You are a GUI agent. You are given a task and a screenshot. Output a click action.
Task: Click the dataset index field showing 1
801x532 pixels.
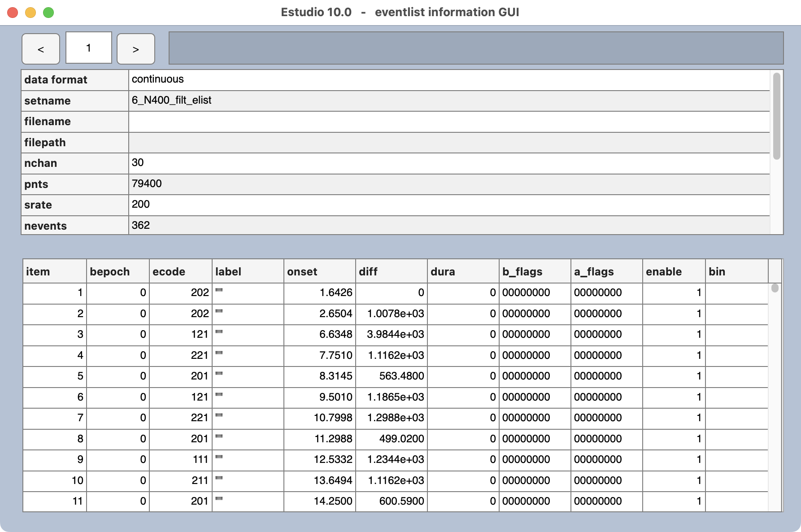[89, 48]
